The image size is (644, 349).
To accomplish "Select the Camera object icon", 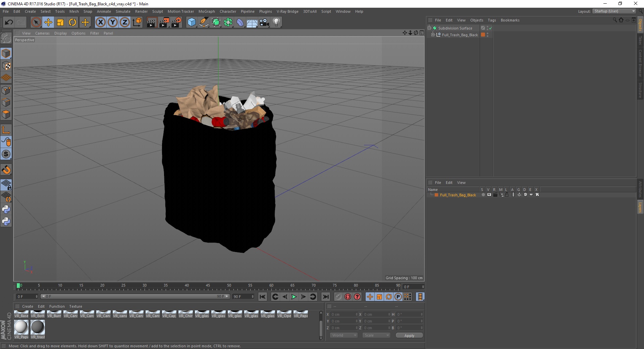I will pyautogui.click(x=264, y=22).
